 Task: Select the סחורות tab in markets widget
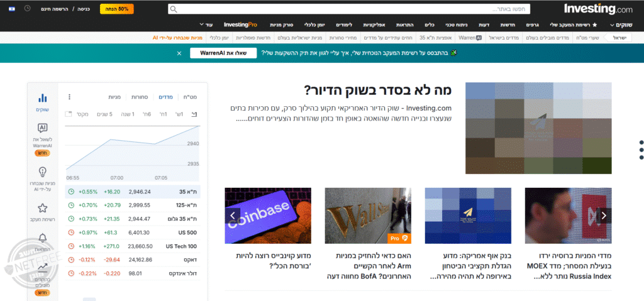tap(140, 97)
